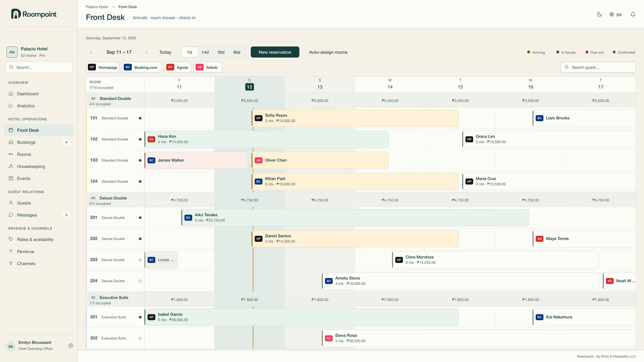Screen dimensions: 644x362
Task: Collapse the Deluxe Double room group
Action: click(115, 200)
